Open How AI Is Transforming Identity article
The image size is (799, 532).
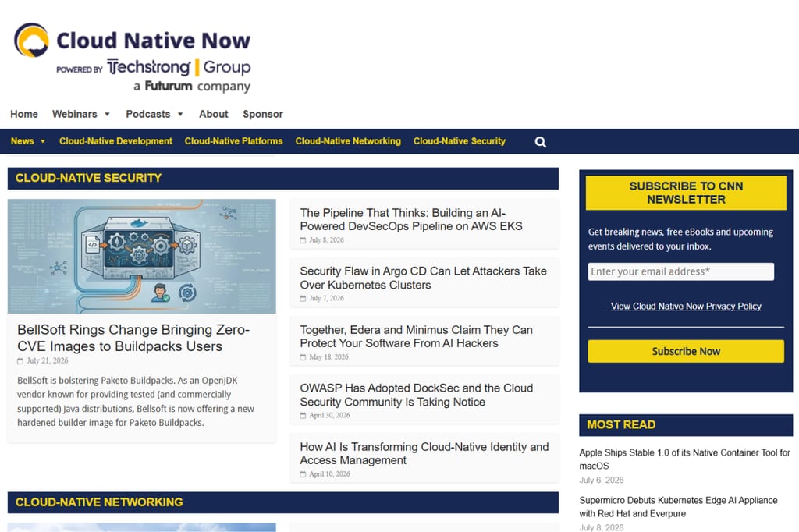(424, 453)
